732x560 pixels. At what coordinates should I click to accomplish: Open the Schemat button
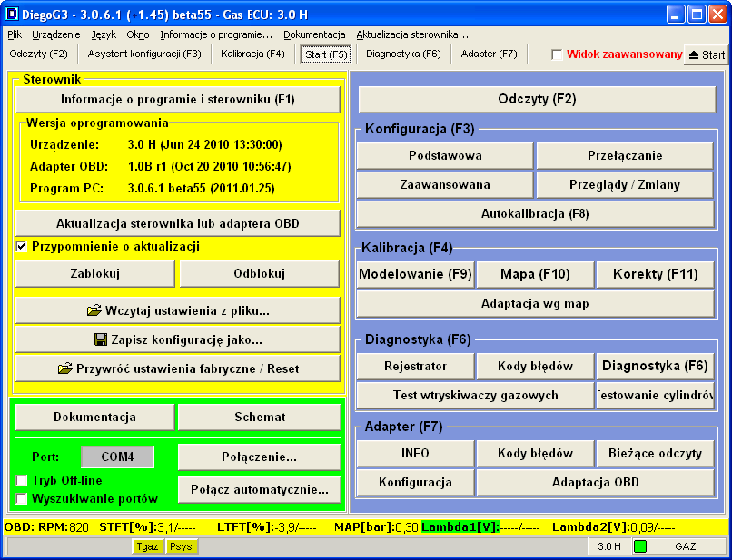[x=260, y=417]
